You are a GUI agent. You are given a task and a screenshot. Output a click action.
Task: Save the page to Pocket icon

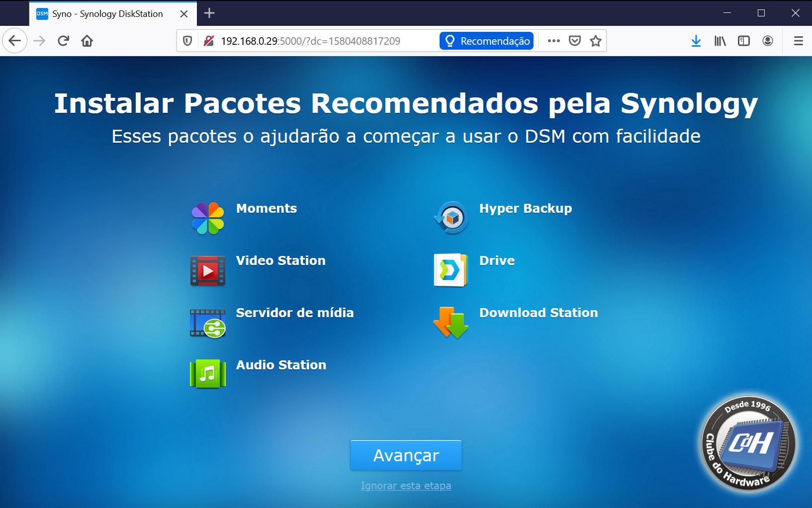pyautogui.click(x=575, y=41)
